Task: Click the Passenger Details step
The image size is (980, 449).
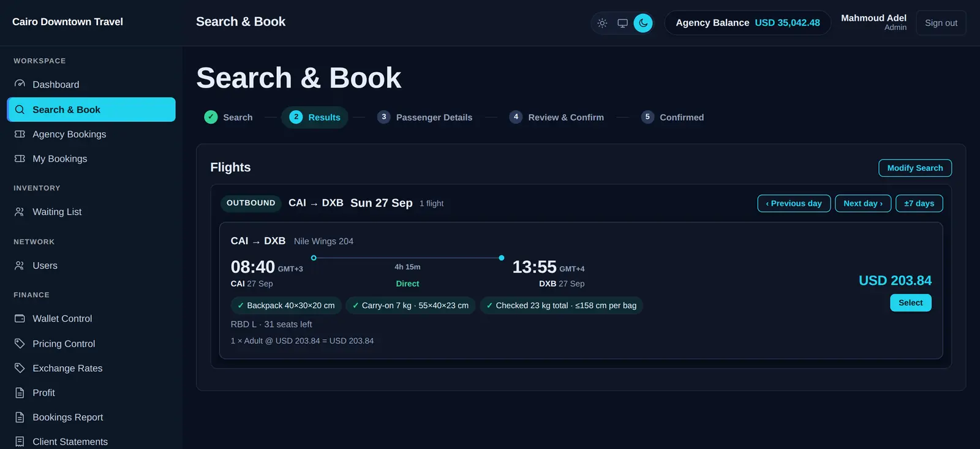Action: click(x=425, y=117)
